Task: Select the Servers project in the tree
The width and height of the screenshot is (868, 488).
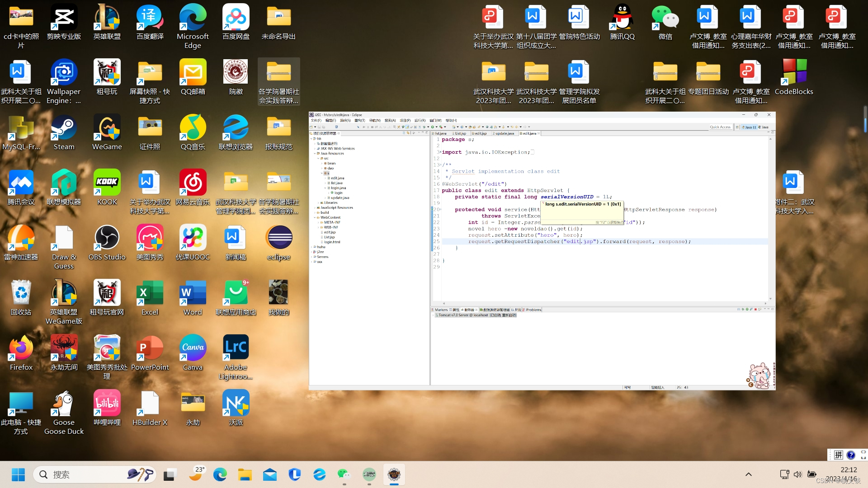Action: pyautogui.click(x=322, y=257)
